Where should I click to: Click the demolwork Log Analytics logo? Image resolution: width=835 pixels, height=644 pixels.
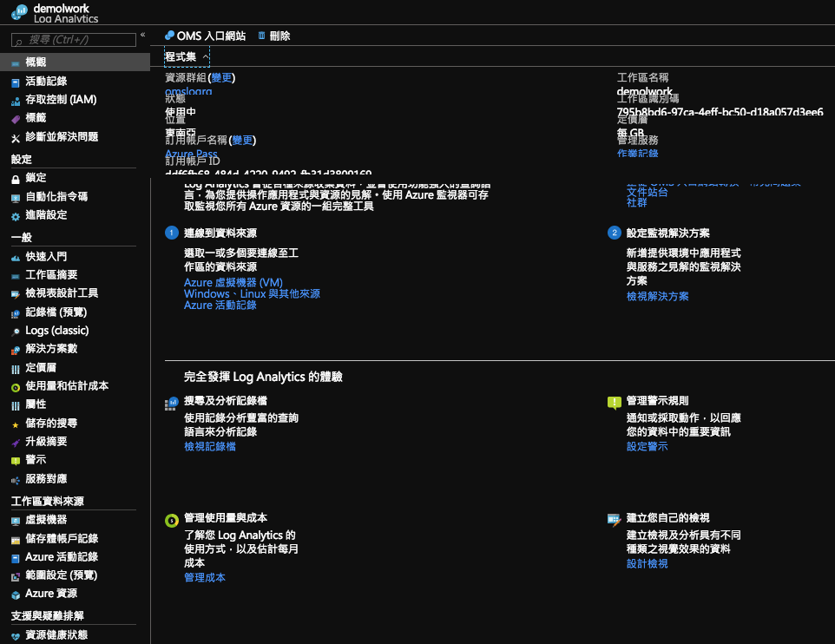pyautogui.click(x=20, y=12)
